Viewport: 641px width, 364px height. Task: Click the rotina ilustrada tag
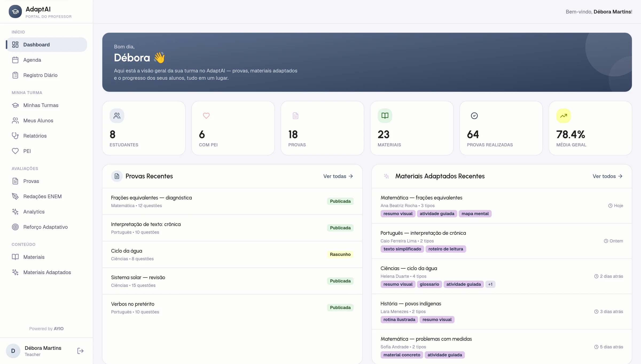click(399, 320)
